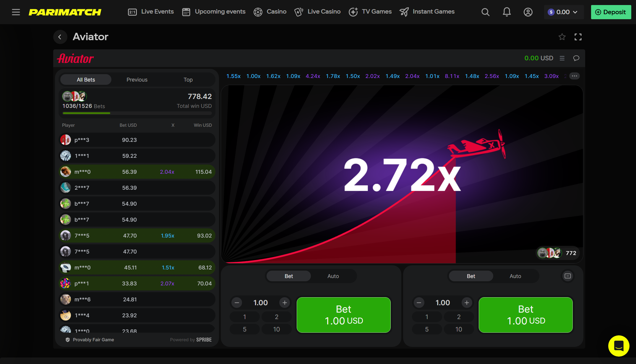Expand the account balance dropdown
This screenshot has width=636, height=364.
564,12
